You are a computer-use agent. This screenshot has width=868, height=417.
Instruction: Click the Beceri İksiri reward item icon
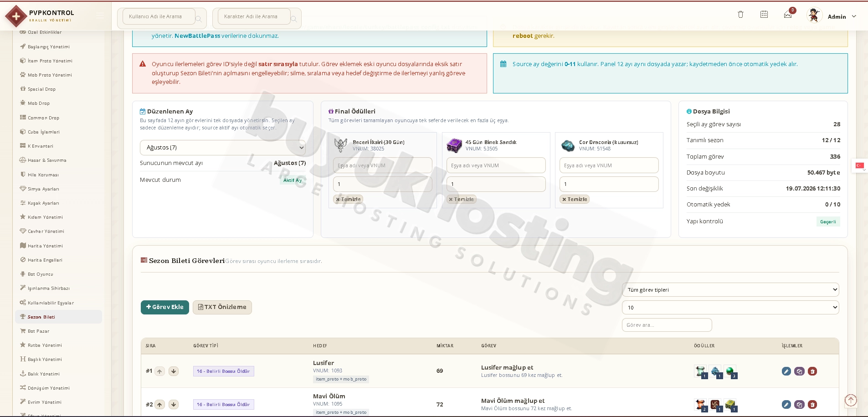(x=341, y=145)
